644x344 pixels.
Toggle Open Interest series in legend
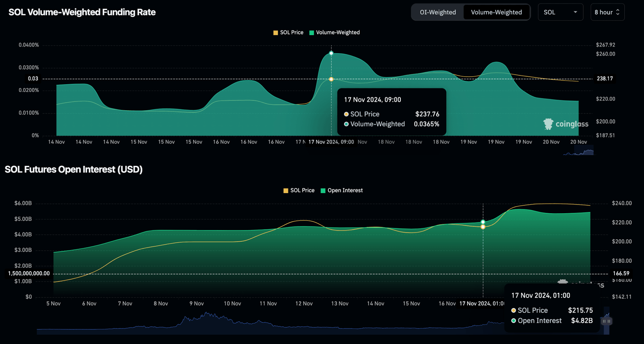coord(345,190)
